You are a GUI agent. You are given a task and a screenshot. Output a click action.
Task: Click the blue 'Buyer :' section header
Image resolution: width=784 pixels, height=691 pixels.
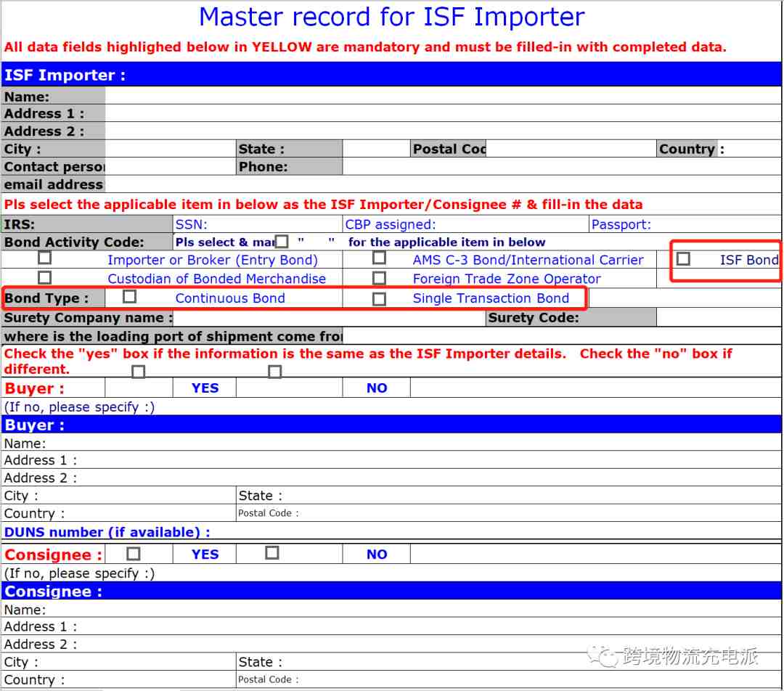tap(391, 425)
